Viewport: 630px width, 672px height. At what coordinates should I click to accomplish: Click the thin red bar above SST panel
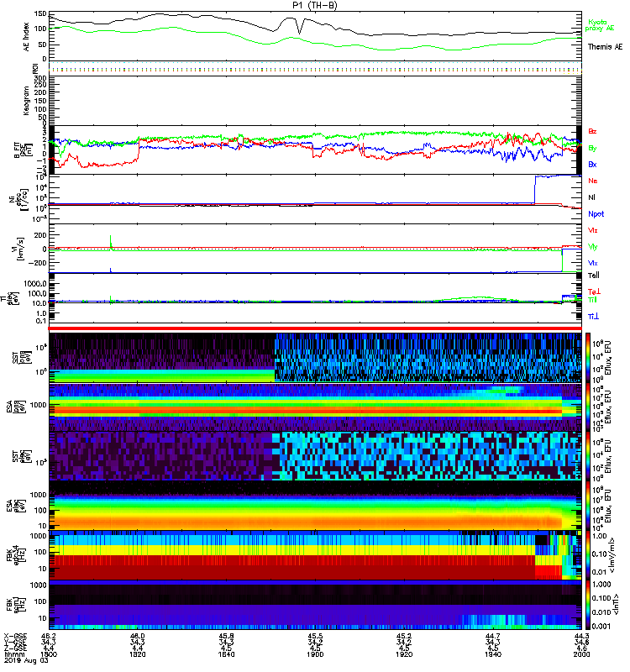[x=316, y=328]
